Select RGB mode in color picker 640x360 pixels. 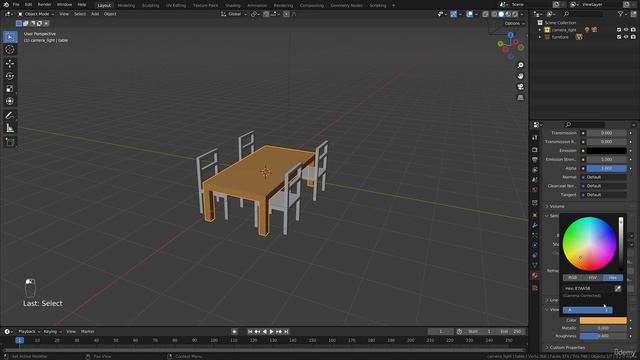573,278
